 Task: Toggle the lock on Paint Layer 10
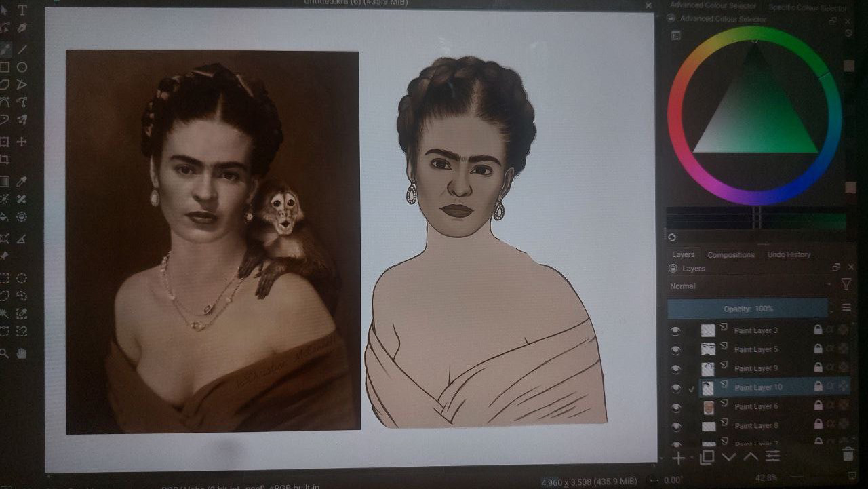[818, 387]
